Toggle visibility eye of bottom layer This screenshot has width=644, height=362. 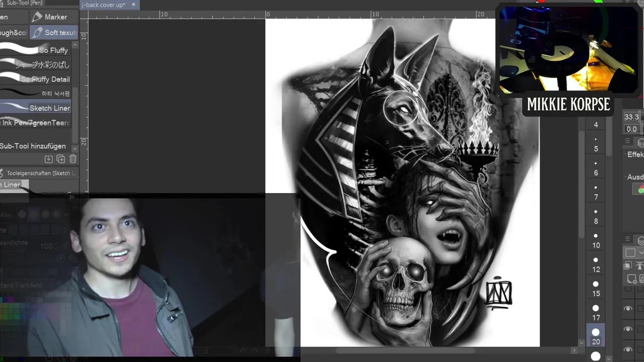pyautogui.click(x=628, y=349)
